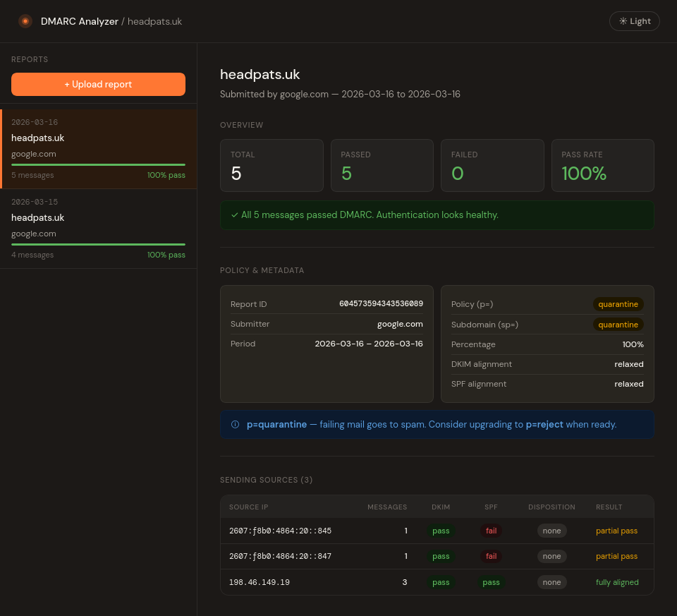This screenshot has width=677, height=616.
Task: Click the Pass Rate 100% card
Action: tap(602, 165)
